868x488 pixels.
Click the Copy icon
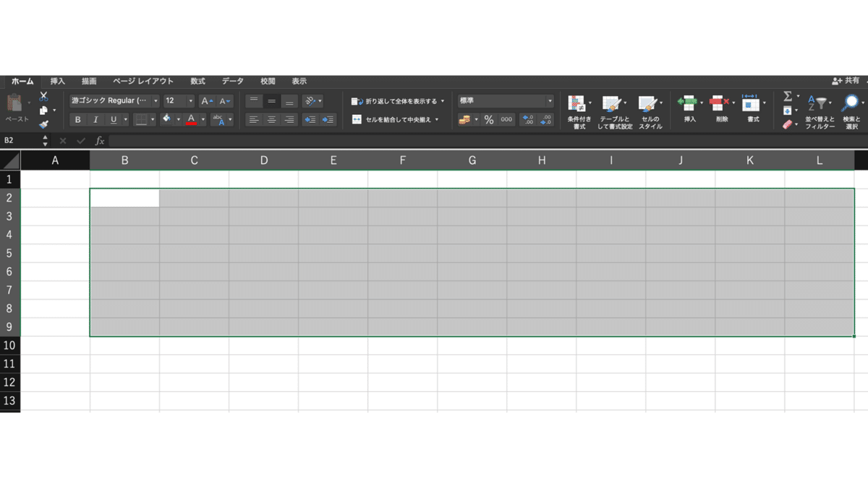tap(43, 110)
